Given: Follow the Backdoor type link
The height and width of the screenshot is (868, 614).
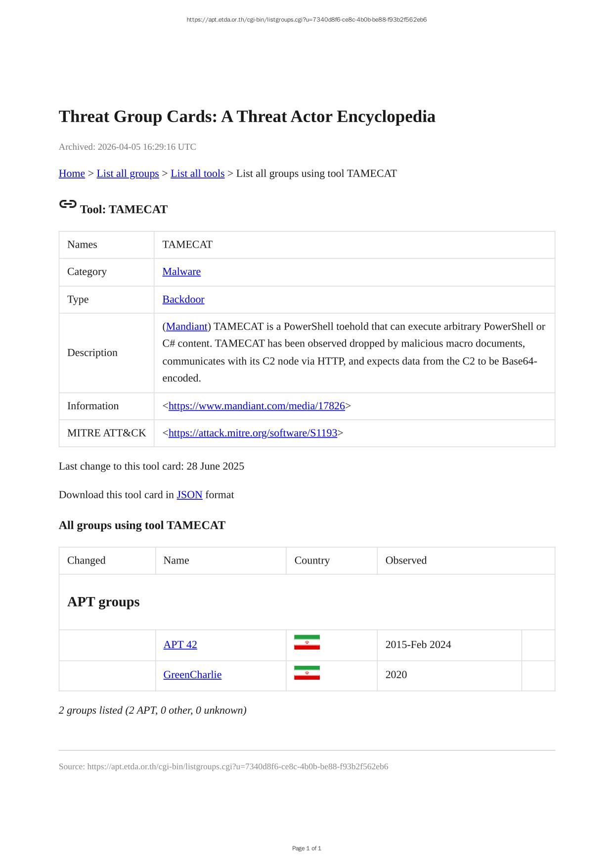Looking at the screenshot, I should tap(183, 300).
